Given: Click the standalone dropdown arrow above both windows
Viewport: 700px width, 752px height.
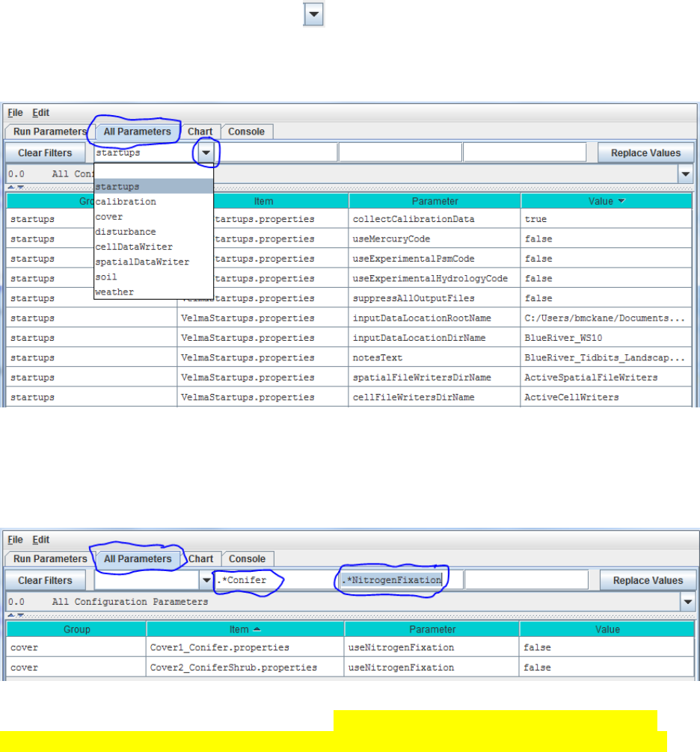Looking at the screenshot, I should pos(314,14).
